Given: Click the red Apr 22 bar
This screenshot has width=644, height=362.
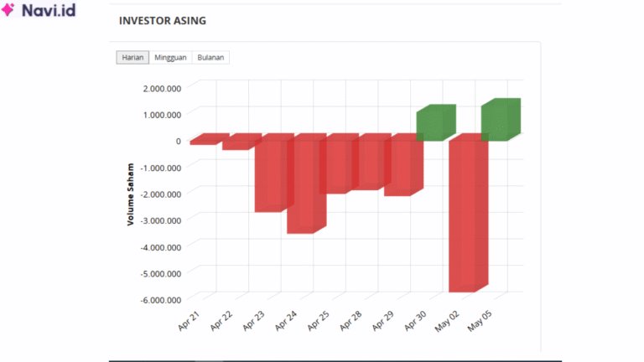Looking at the screenshot, I should 238,144.
